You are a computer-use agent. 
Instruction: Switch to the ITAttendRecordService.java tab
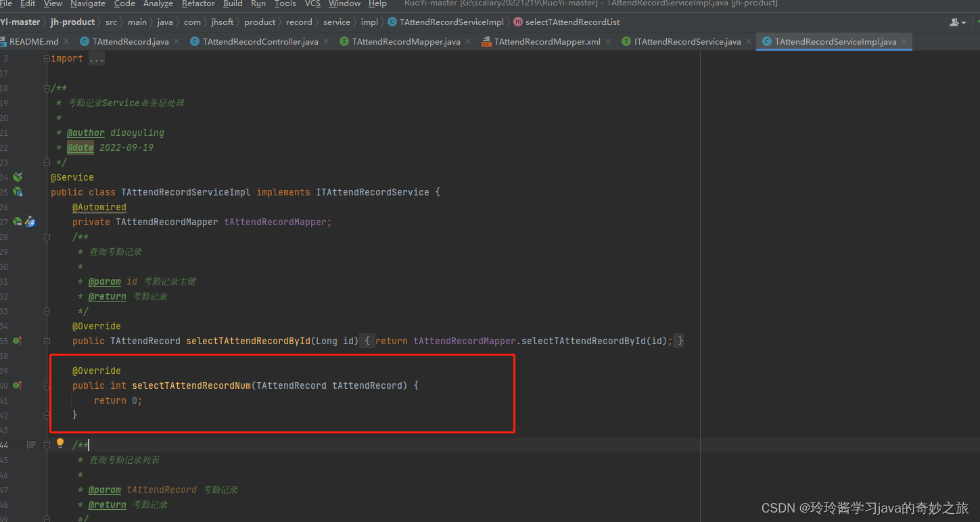pos(687,42)
